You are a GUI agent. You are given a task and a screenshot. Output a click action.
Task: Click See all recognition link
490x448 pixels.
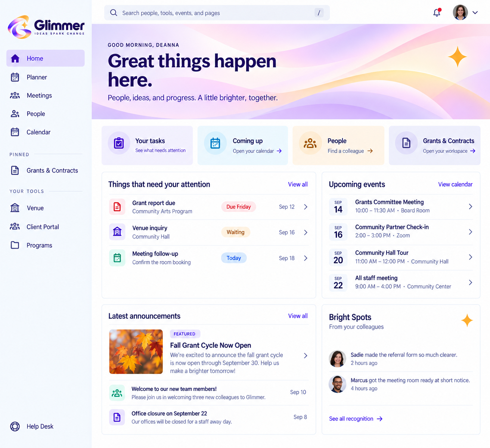(x=356, y=419)
